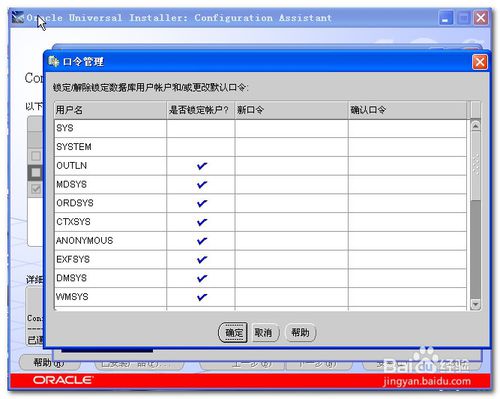This screenshot has height=399, width=500.
Task: Click confirm password field for SYSTEM
Action: click(x=407, y=147)
